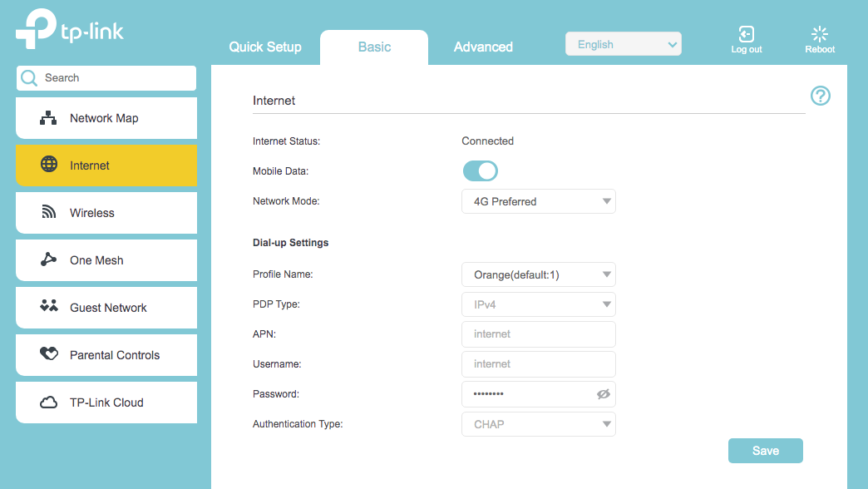Click the Reboot icon

[x=820, y=34]
